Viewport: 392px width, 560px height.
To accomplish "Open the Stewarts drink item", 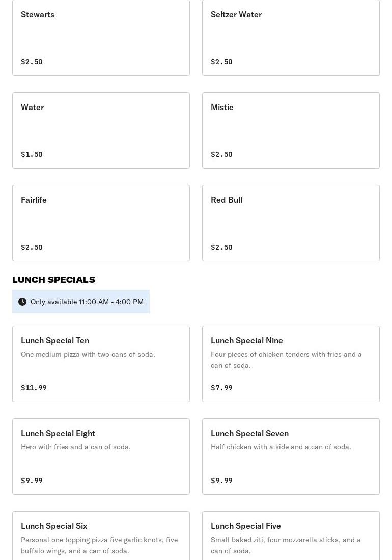I will pyautogui.click(x=101, y=38).
